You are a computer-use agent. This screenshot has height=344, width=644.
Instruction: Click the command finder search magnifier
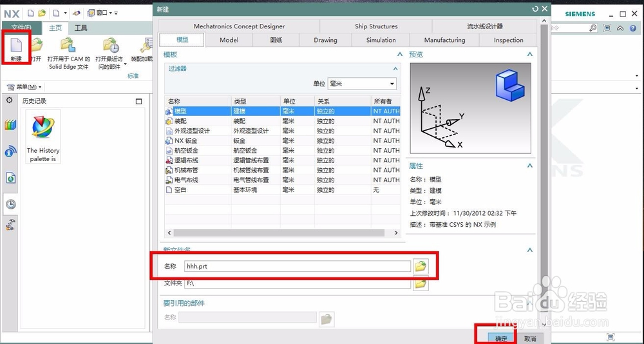(592, 28)
